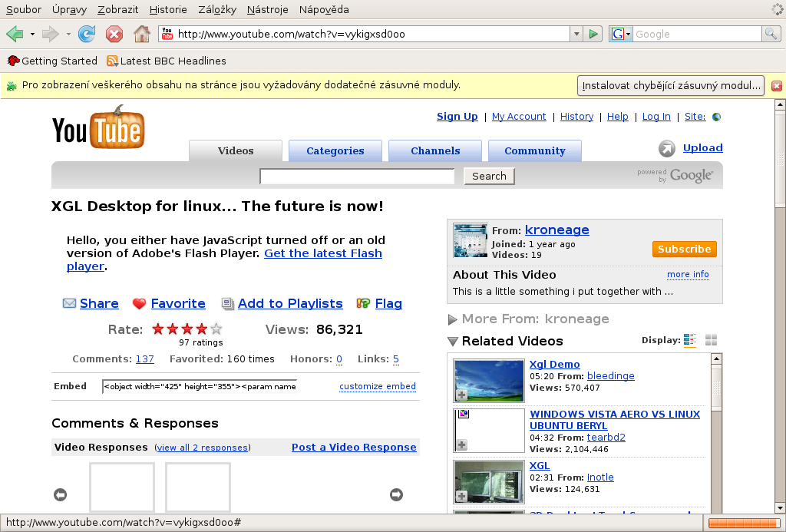Click the YouTube Search button
The width and height of the screenshot is (786, 532).
pos(489,176)
